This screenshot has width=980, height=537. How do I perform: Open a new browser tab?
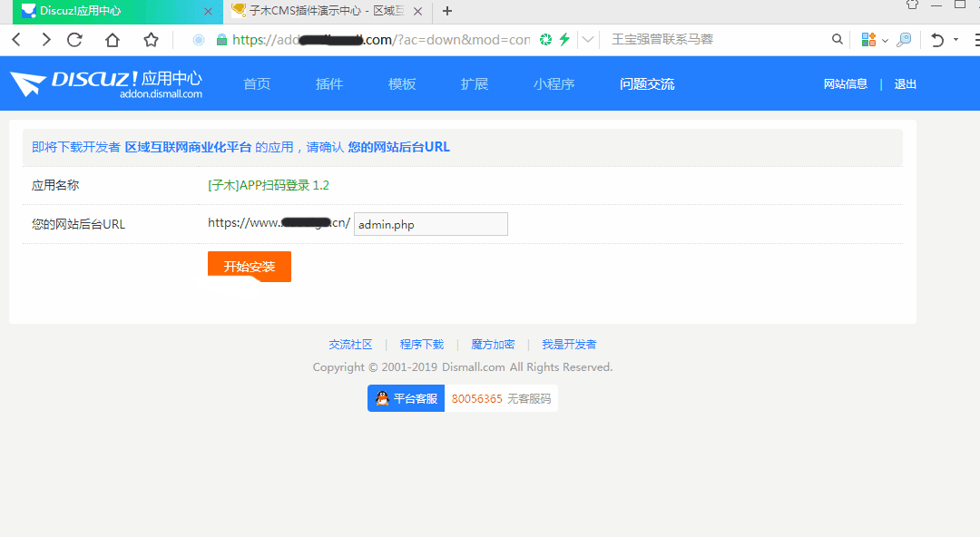(x=447, y=11)
